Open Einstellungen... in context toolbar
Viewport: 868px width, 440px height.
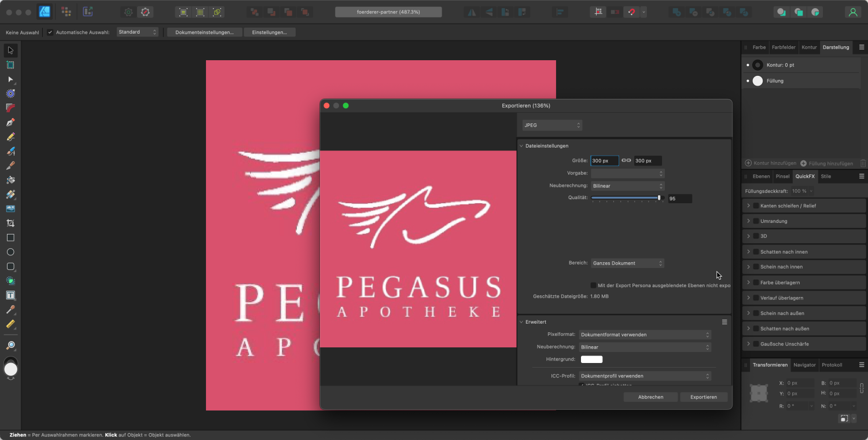(x=269, y=32)
